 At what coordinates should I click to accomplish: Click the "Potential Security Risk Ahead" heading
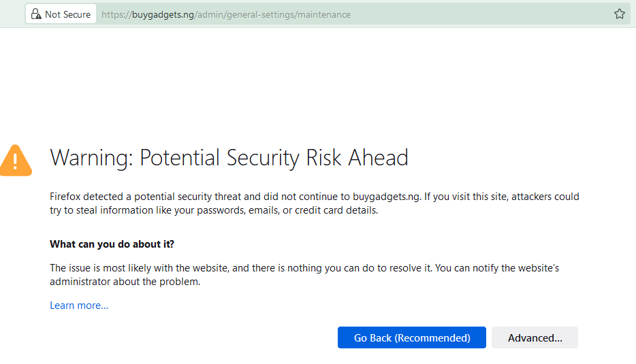[x=274, y=158]
